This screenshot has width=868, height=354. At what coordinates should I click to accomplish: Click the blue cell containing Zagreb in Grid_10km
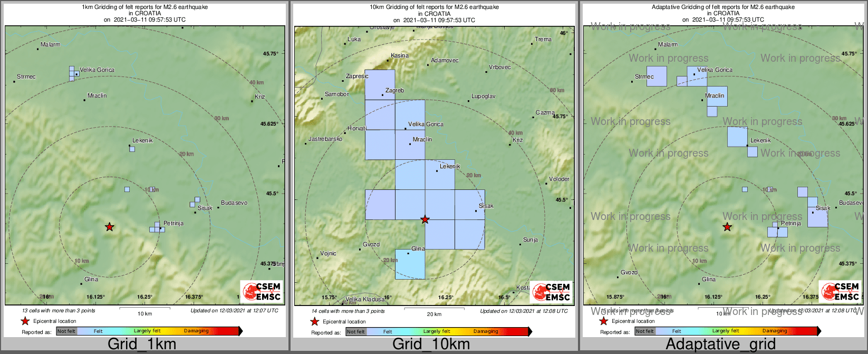380,85
